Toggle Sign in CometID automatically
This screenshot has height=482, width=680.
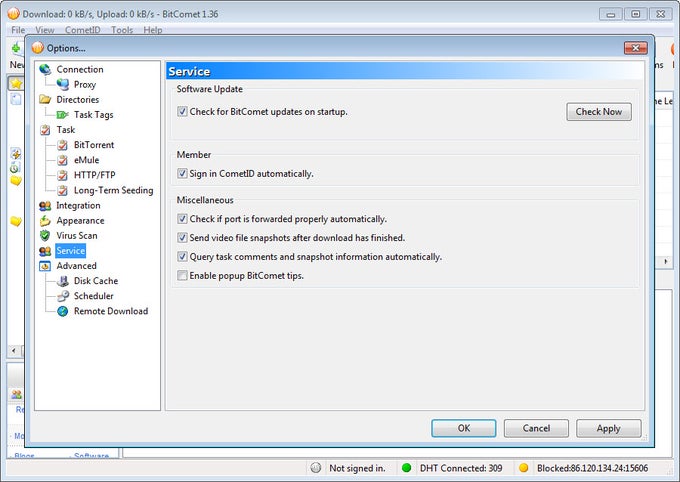(x=182, y=174)
